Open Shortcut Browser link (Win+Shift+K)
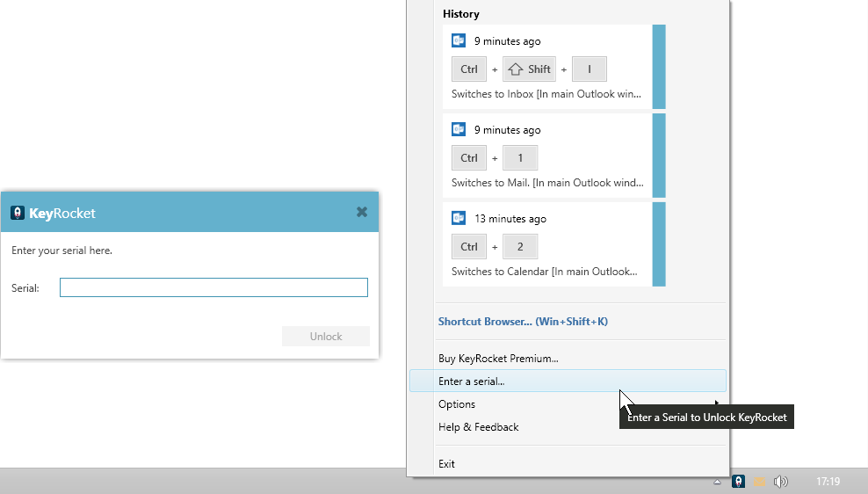The width and height of the screenshot is (868, 494). pos(523,321)
